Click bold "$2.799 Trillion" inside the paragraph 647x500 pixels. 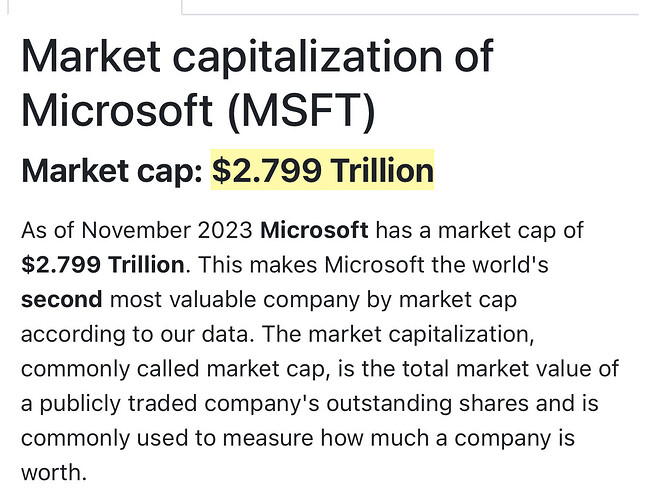[x=102, y=265]
